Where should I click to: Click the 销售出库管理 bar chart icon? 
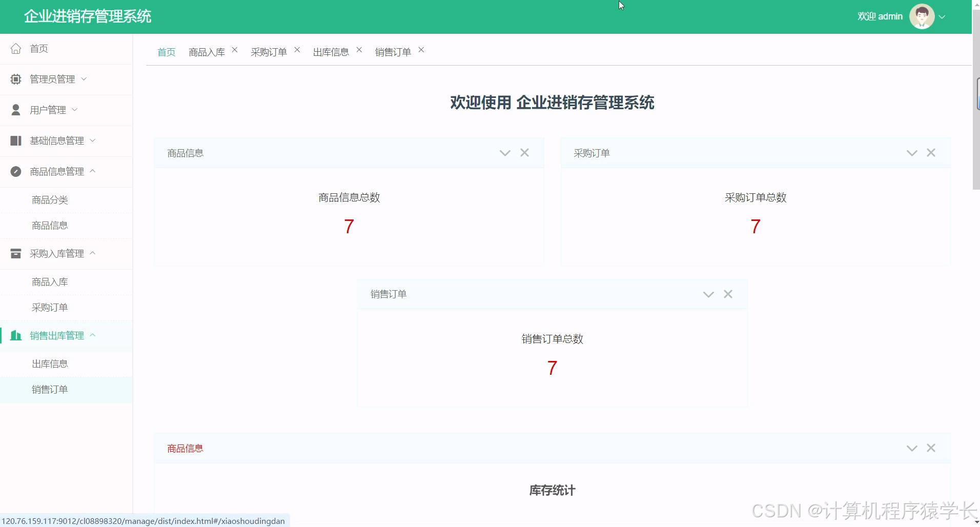[x=15, y=335]
